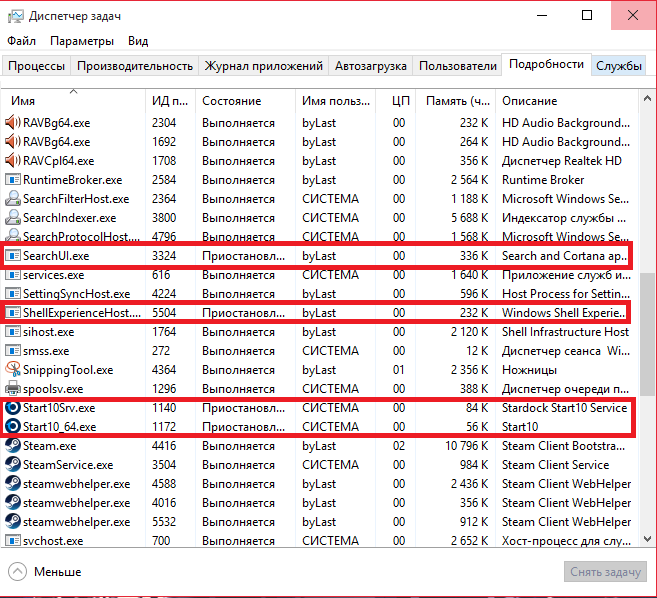Click the vertical scrollbar thumb
Screen dimensions: 657x598
tap(647, 334)
